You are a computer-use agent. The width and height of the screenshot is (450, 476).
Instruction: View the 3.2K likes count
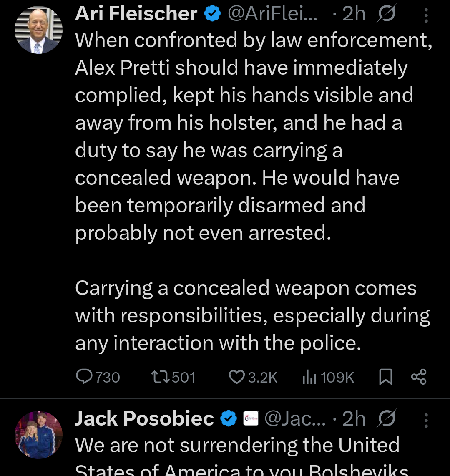pos(262,377)
